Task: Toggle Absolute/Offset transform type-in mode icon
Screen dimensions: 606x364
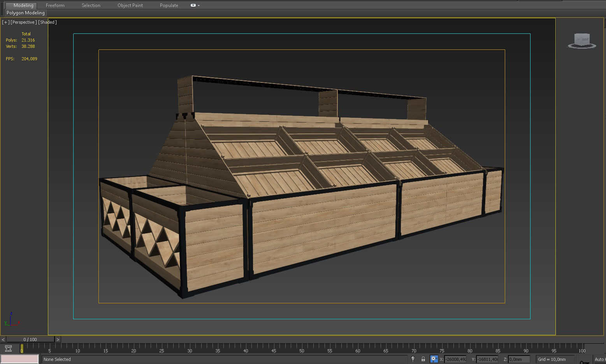Action: click(434, 359)
